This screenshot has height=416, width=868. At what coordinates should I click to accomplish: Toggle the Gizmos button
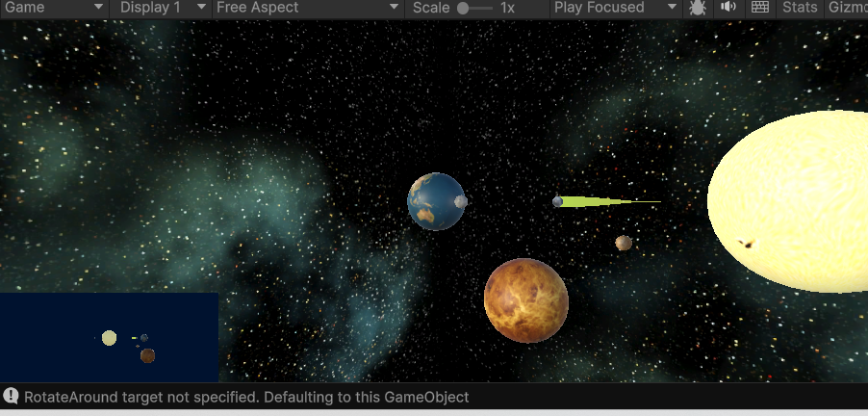[x=847, y=8]
